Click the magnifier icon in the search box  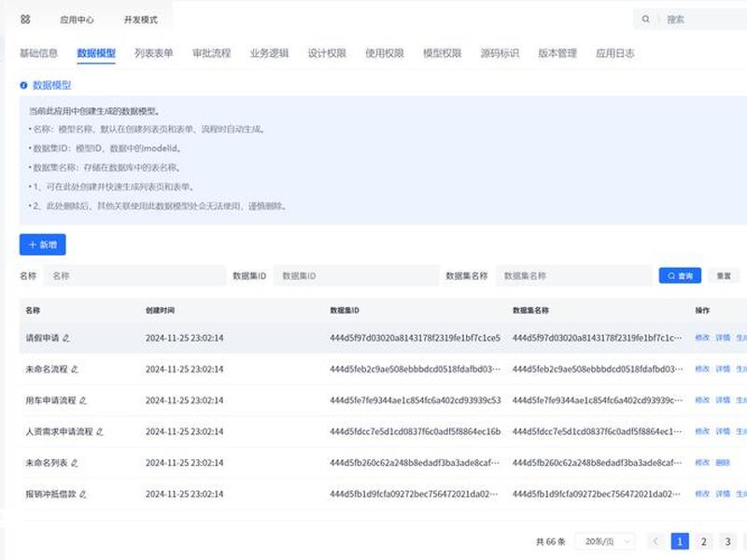645,19
